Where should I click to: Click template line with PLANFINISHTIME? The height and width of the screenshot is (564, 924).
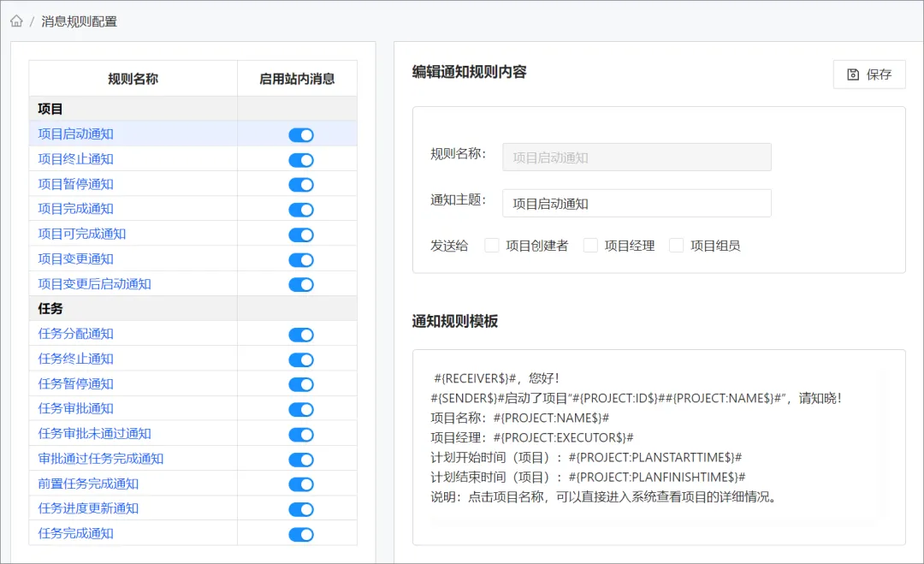tap(588, 477)
